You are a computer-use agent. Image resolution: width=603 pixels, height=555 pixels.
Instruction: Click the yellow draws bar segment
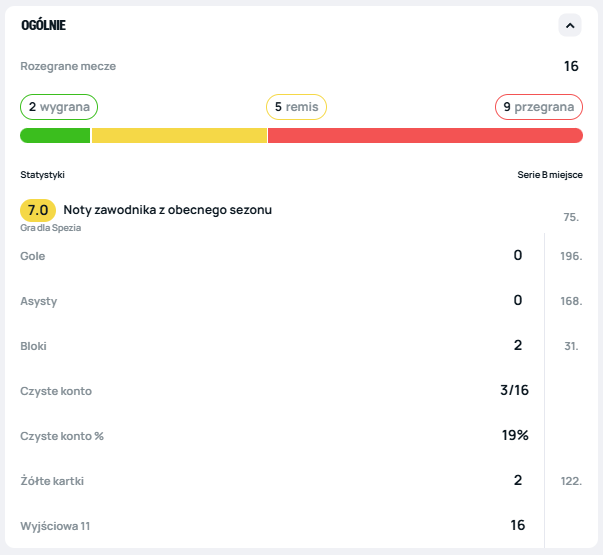pyautogui.click(x=179, y=136)
